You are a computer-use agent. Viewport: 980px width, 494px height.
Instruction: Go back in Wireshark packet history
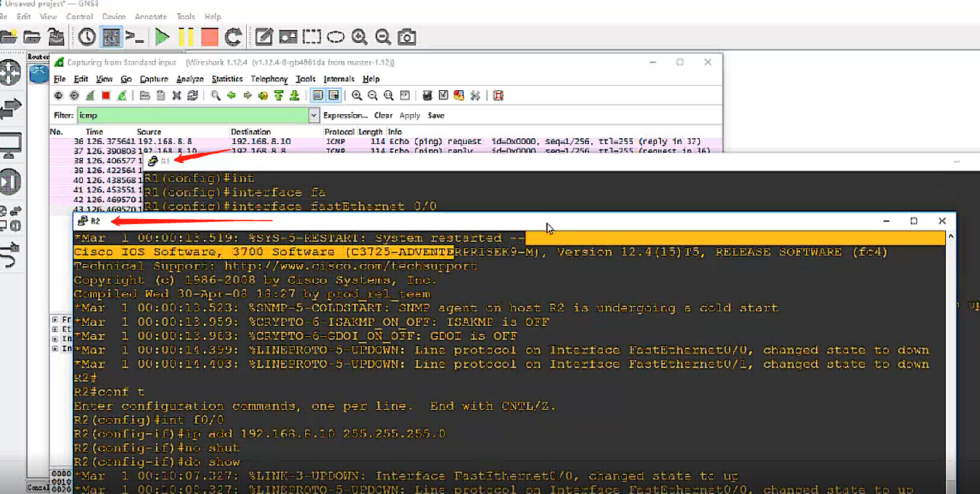[232, 95]
